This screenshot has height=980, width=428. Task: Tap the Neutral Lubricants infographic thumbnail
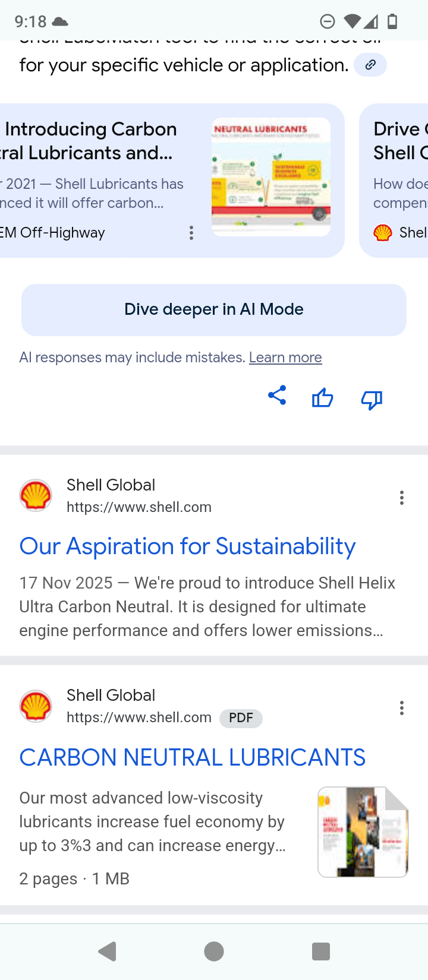click(271, 176)
